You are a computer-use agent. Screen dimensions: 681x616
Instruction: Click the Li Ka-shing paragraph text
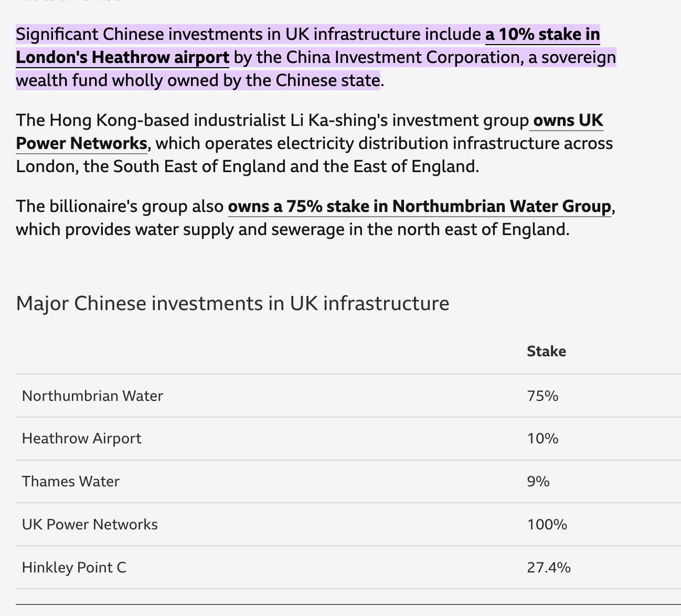pos(315,143)
